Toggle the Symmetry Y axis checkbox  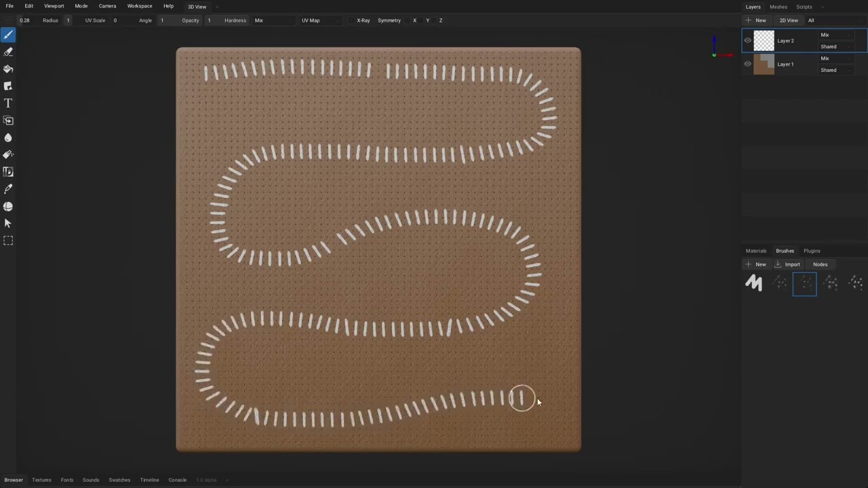pos(422,20)
